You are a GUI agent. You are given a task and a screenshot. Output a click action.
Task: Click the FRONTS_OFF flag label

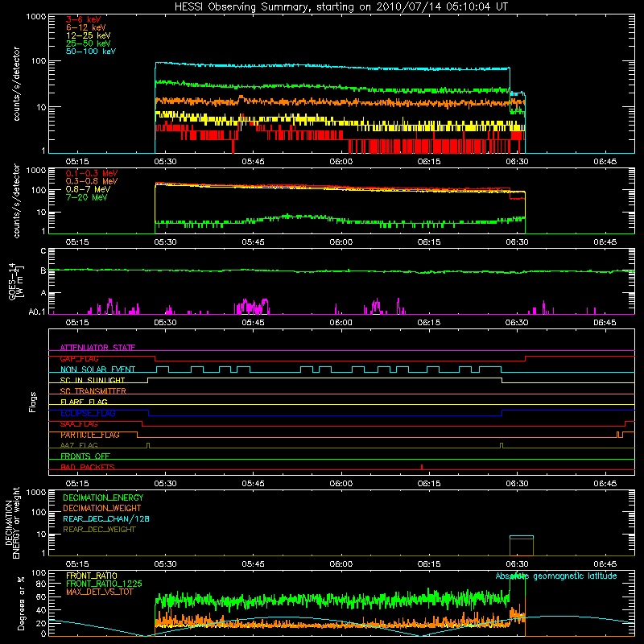pyautogui.click(x=85, y=456)
